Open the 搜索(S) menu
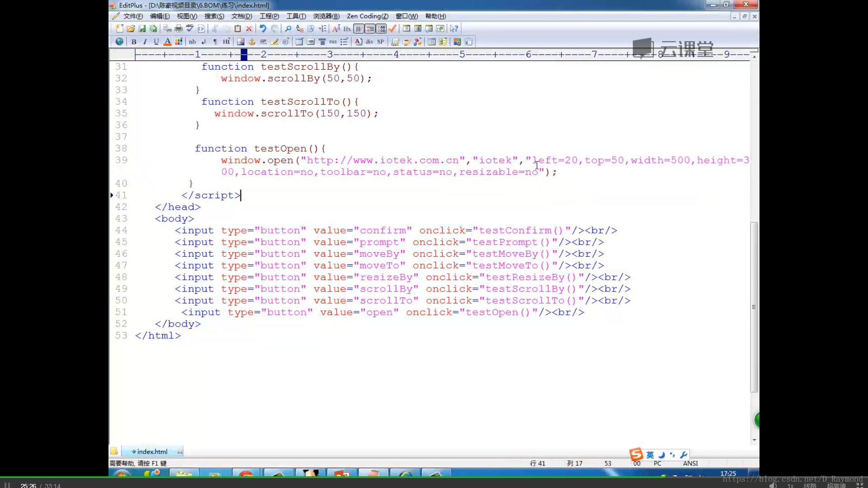Screen dimensions: 868x488 point(214,16)
